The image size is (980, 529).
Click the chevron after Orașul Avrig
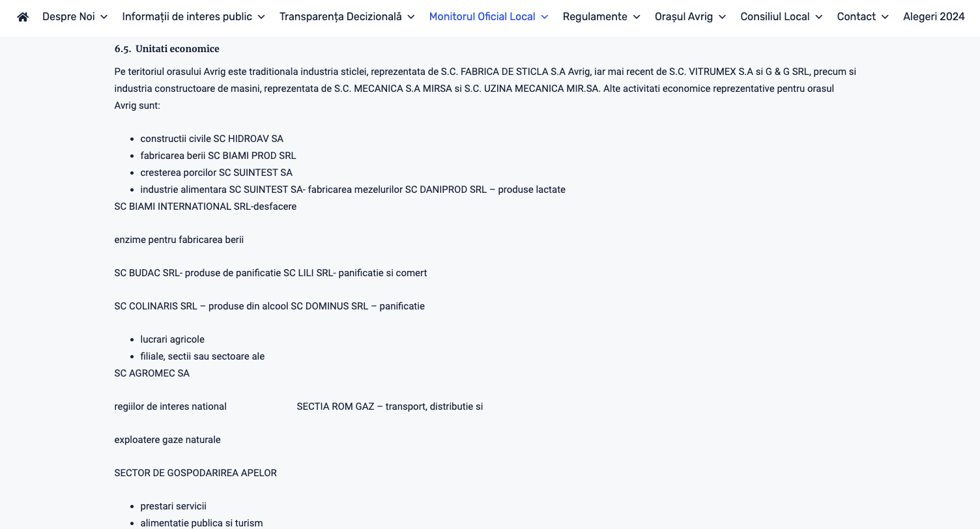click(x=722, y=17)
